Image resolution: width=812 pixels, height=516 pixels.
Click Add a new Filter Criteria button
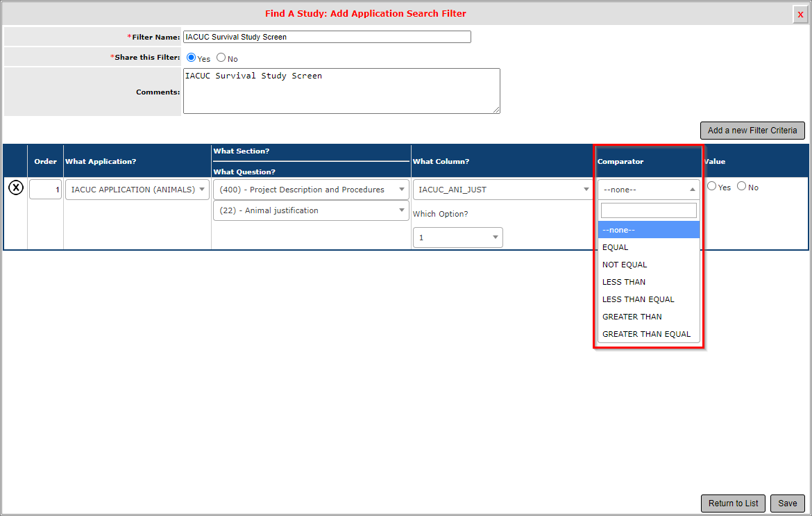click(x=752, y=131)
